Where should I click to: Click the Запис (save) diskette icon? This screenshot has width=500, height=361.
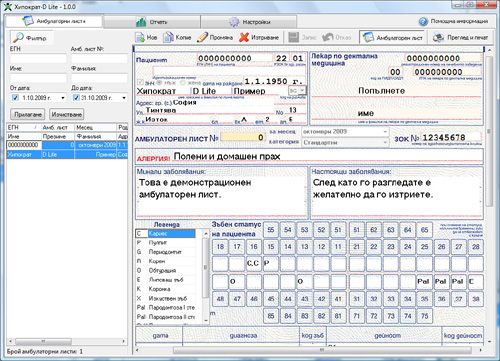coord(294,37)
